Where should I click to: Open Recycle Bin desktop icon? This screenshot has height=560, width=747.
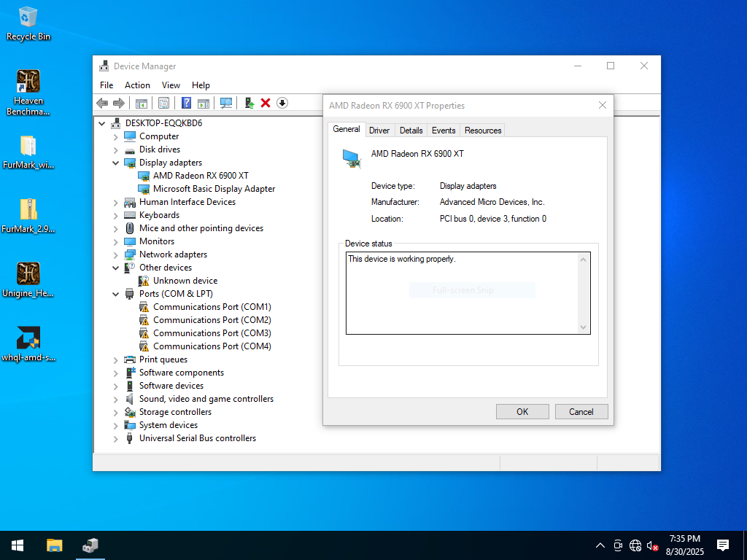[28, 24]
